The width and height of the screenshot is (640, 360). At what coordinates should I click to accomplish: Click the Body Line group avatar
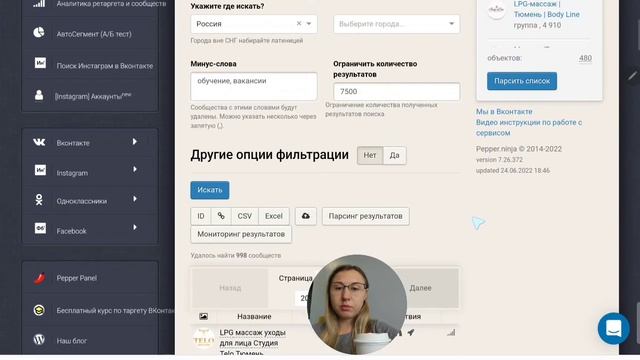pos(496,10)
